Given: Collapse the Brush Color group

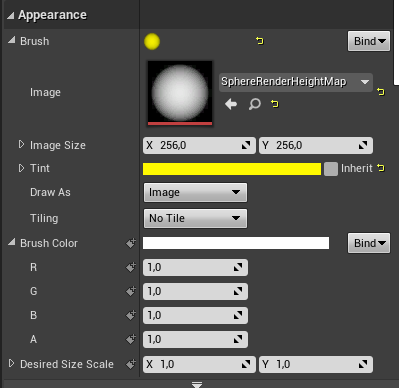Looking at the screenshot, I should point(12,242).
